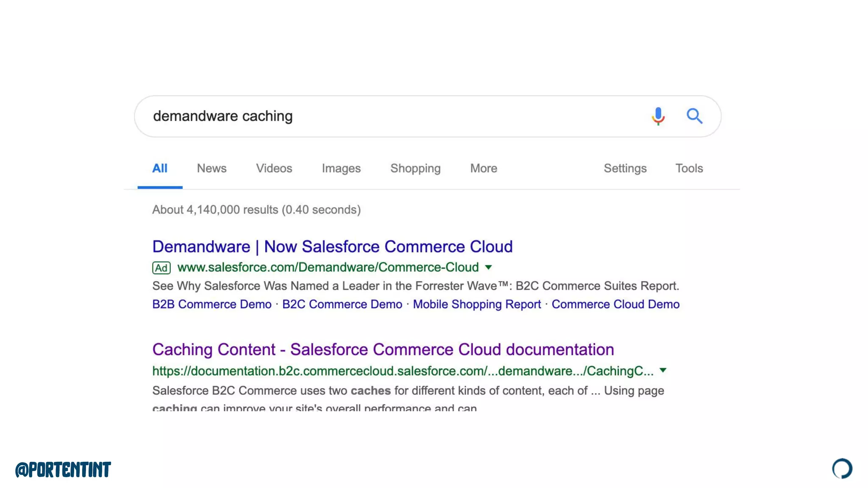The image size is (868, 488).
Task: Switch to the Videos tab
Action: pyautogui.click(x=274, y=168)
